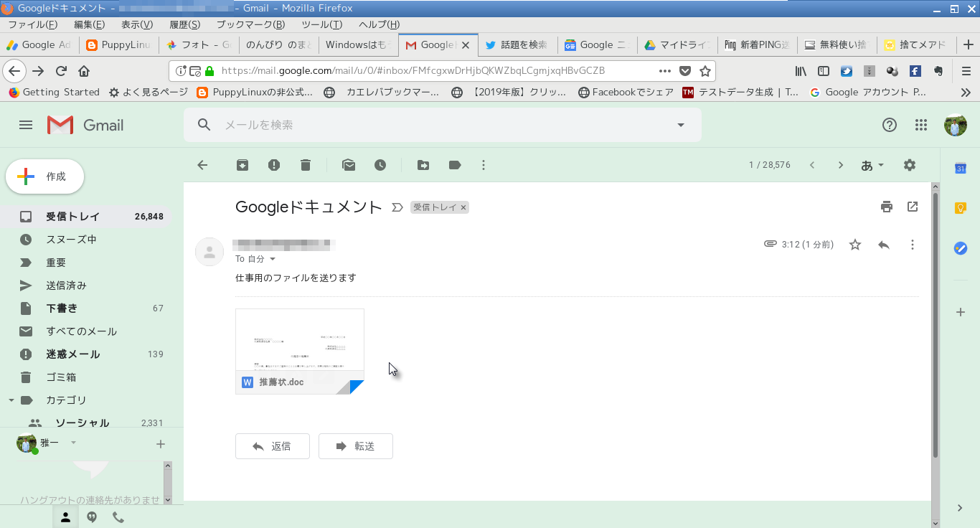This screenshot has height=528, width=980.
Task: Open 受信トレイ inbox folder
Action: [86, 217]
